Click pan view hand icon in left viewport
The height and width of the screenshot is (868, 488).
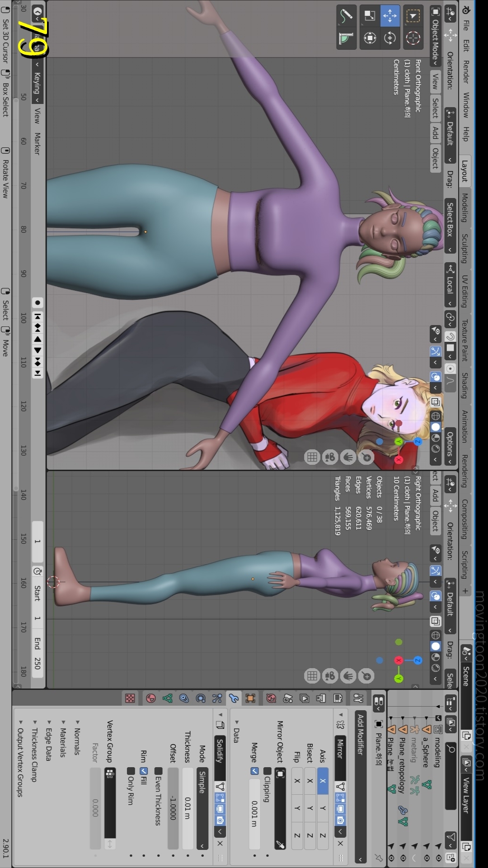[348, 458]
